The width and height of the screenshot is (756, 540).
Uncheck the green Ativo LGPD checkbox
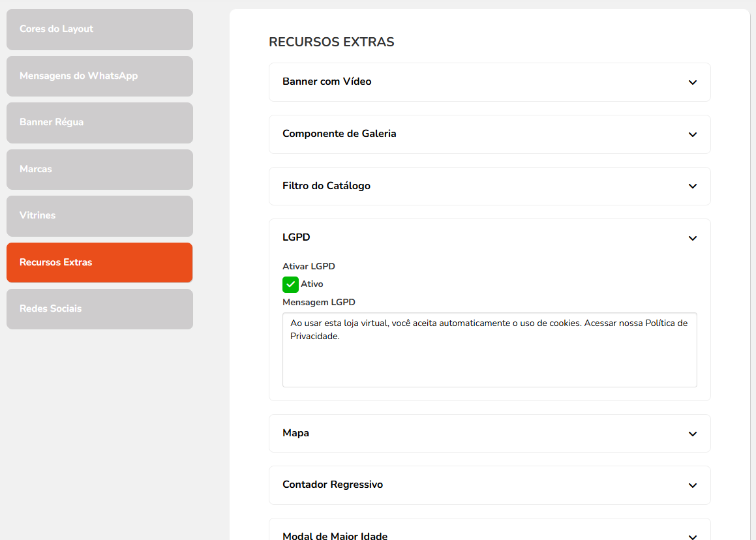[x=290, y=284]
